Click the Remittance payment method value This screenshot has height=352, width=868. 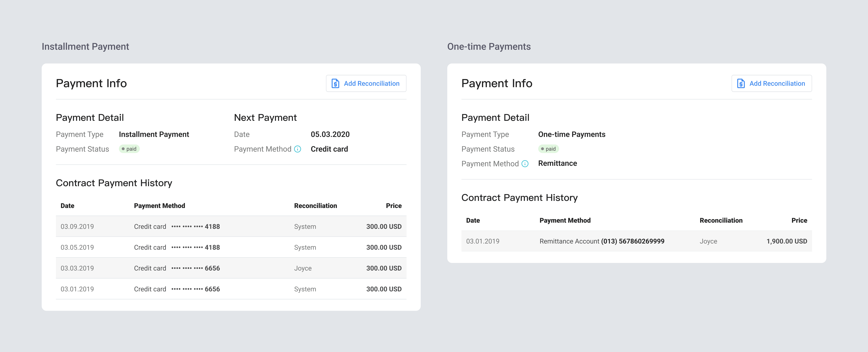coord(558,163)
